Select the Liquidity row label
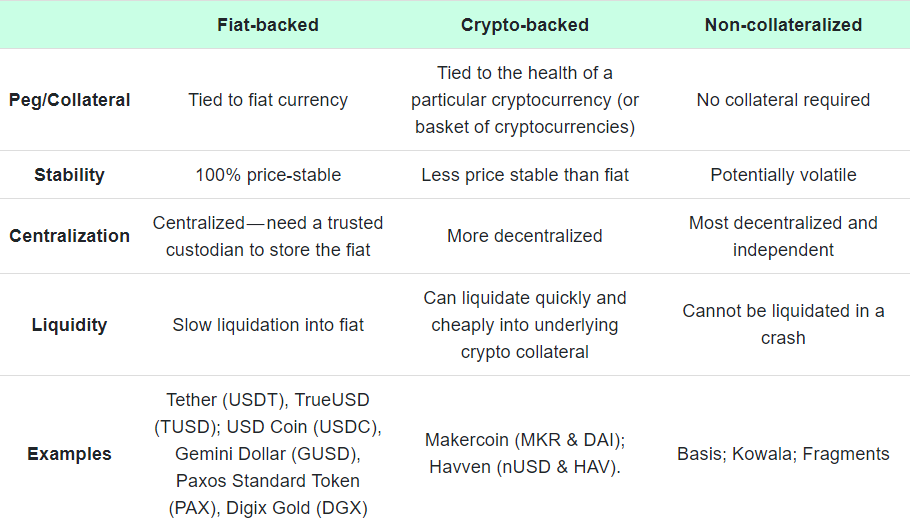Image resolution: width=910 pixels, height=528 pixels. click(69, 325)
